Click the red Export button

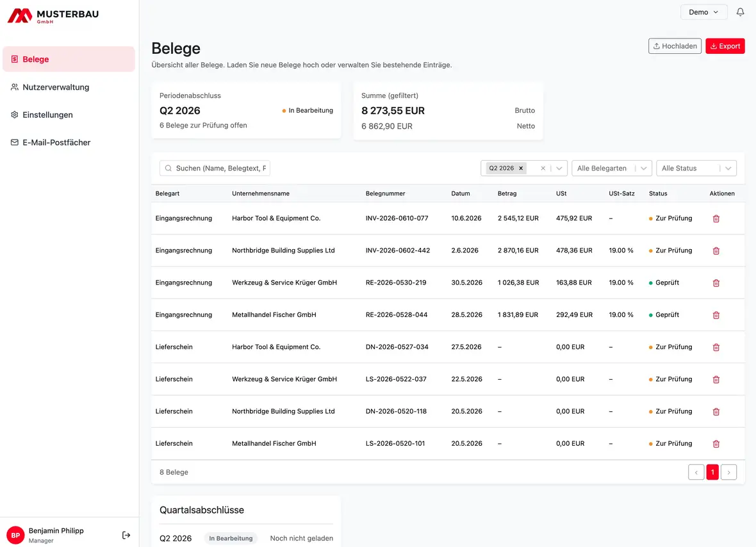[x=725, y=46]
